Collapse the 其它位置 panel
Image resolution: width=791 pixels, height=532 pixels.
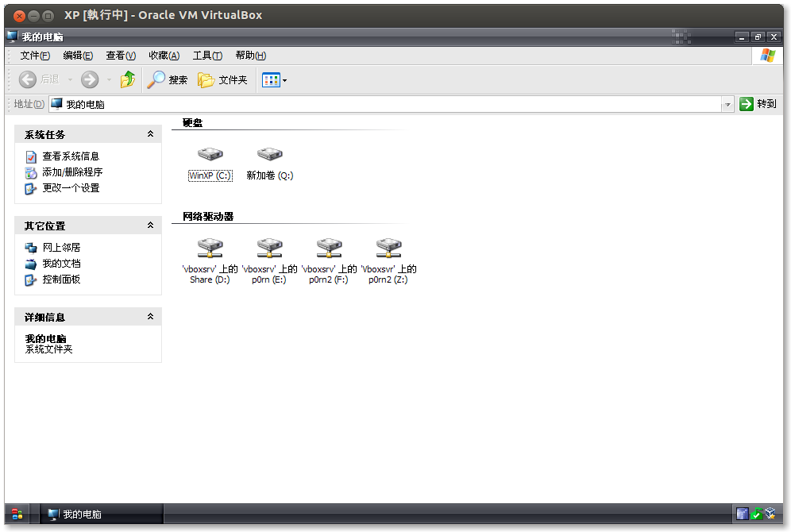[150, 226]
